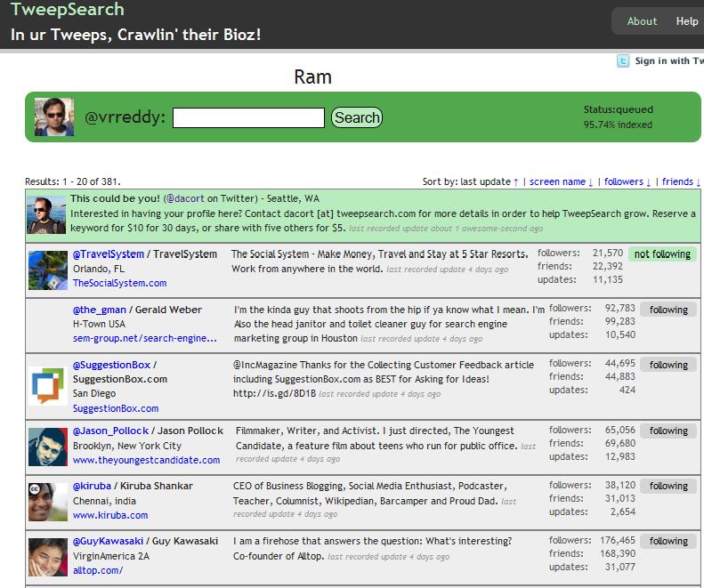This screenshot has height=588, width=704.
Task: Sort results by followers
Action: pyautogui.click(x=627, y=181)
